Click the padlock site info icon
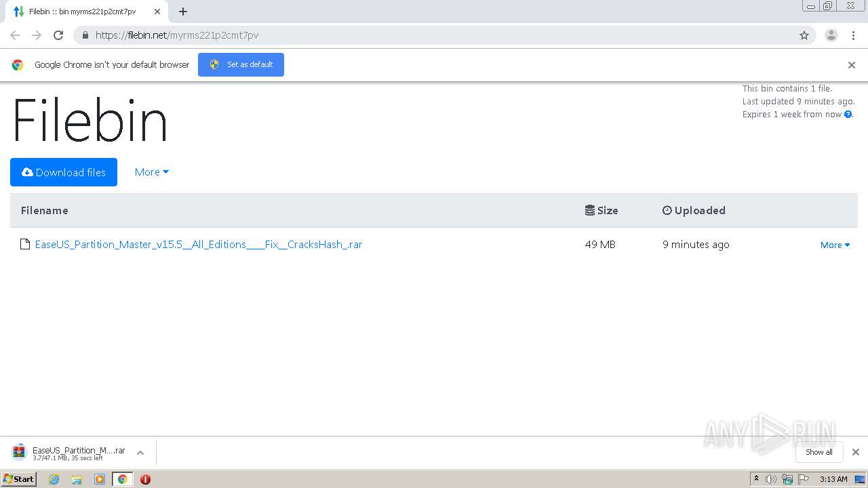 85,35
